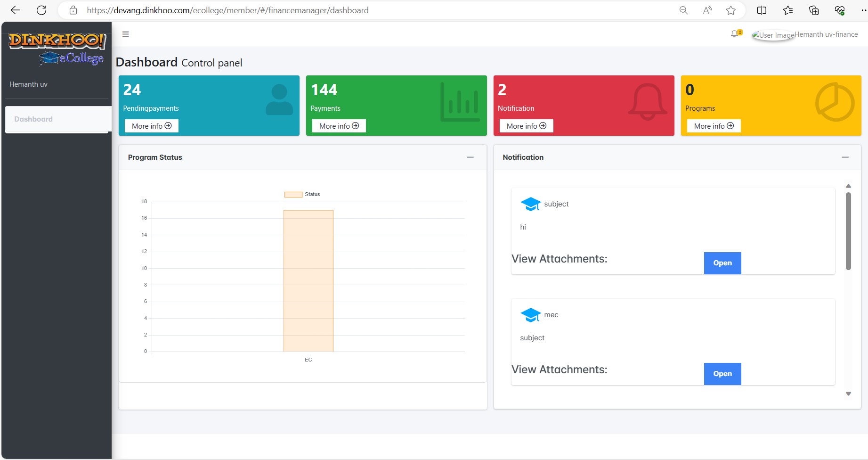Viewport: 868px width, 460px height.
Task: Toggle the Status legend in chart
Action: coord(302,194)
